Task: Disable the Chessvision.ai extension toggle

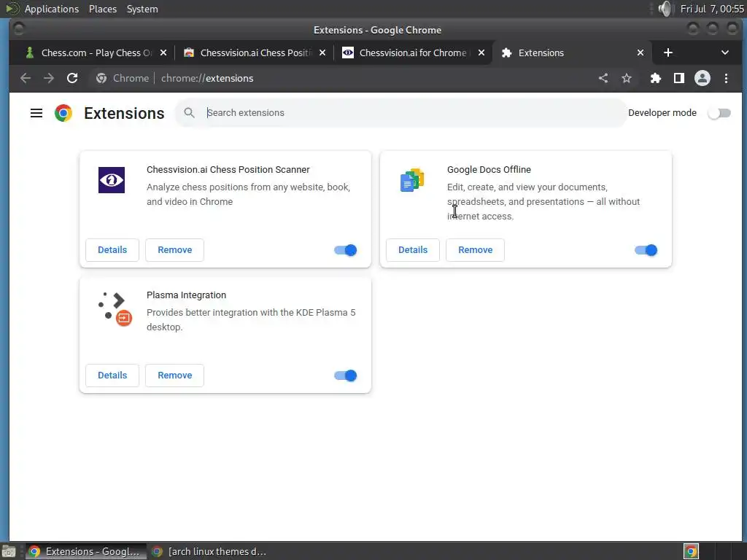Action: (345, 250)
